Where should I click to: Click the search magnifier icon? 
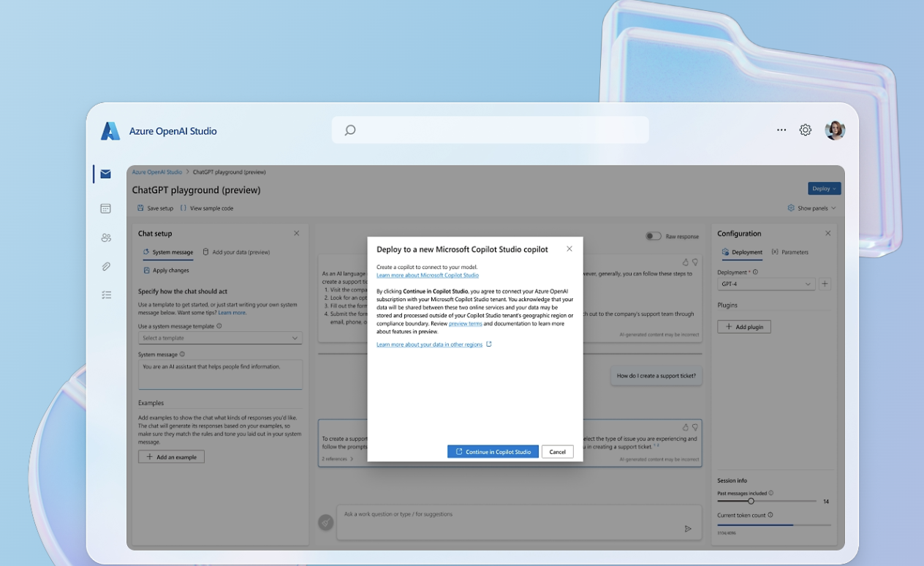tap(350, 130)
